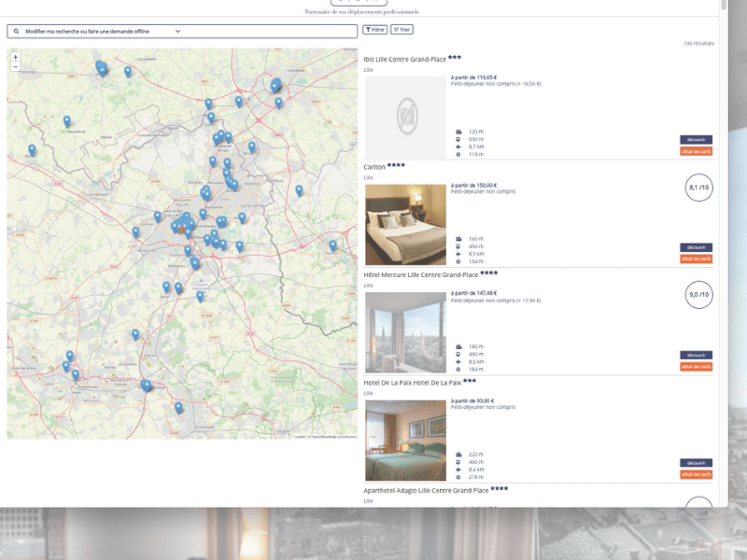The height and width of the screenshot is (560, 747).
Task: Click the magnifier icon in the search bar
Action: pos(16,32)
